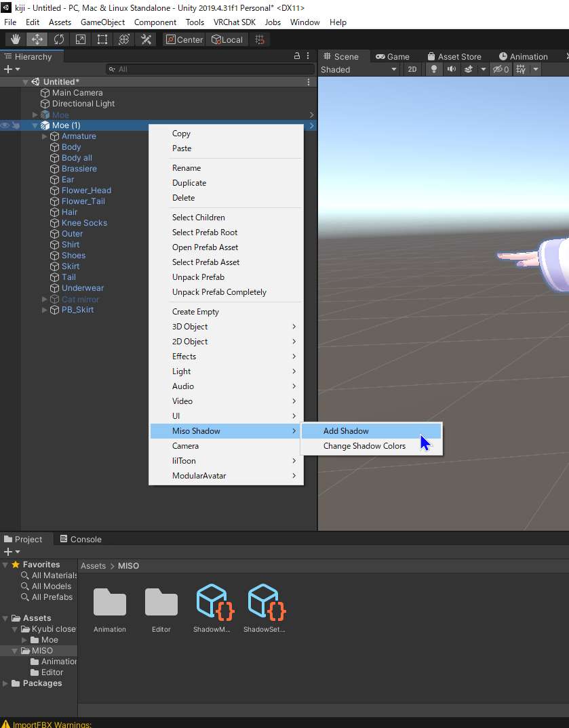Image resolution: width=569 pixels, height=728 pixels.
Task: Click the Assets breadcrumb link
Action: tap(93, 565)
